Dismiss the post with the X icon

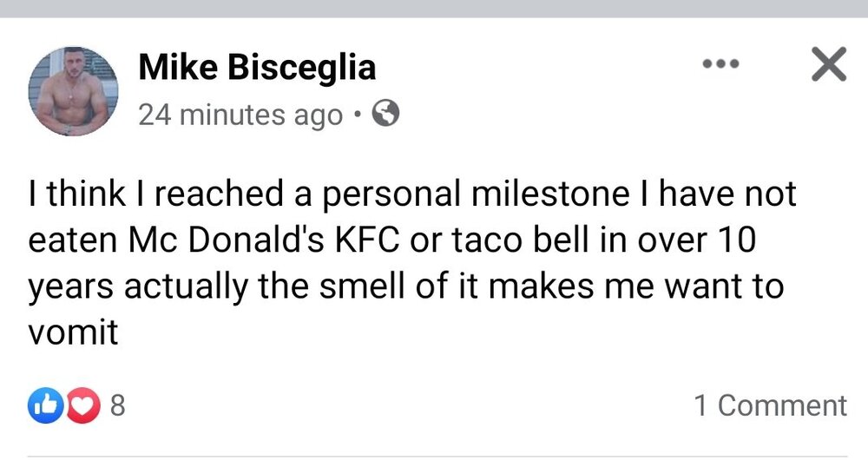[827, 65]
